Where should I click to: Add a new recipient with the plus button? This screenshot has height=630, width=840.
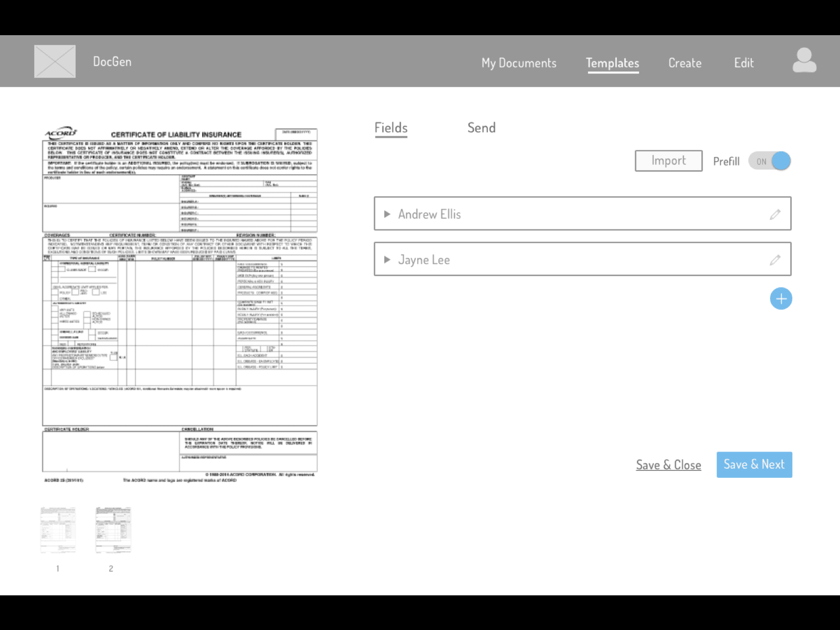[x=781, y=299]
